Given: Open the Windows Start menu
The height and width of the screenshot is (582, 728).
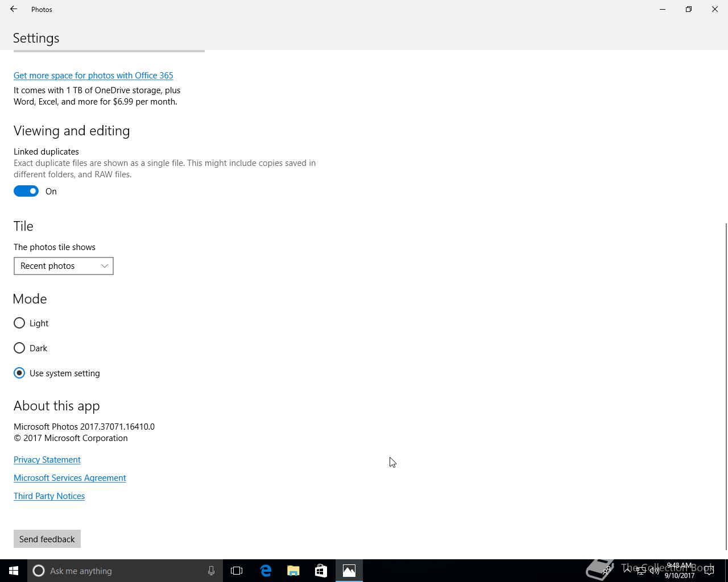Looking at the screenshot, I should pyautogui.click(x=14, y=571).
